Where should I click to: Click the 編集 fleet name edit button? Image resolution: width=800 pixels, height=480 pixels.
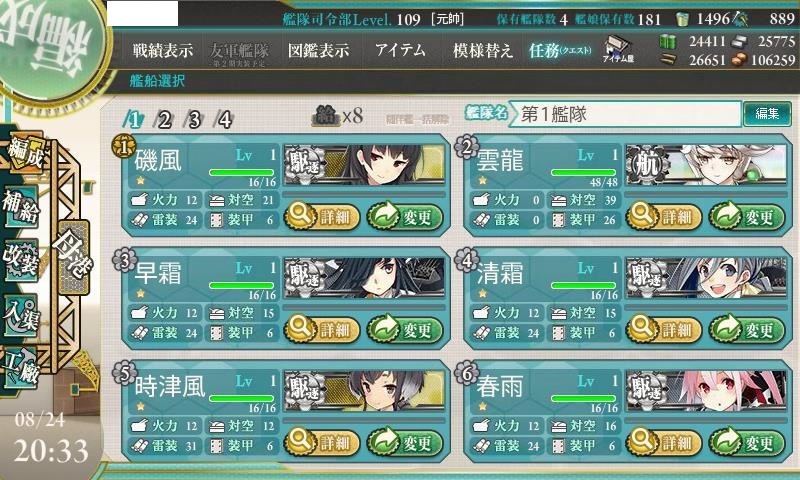click(767, 114)
